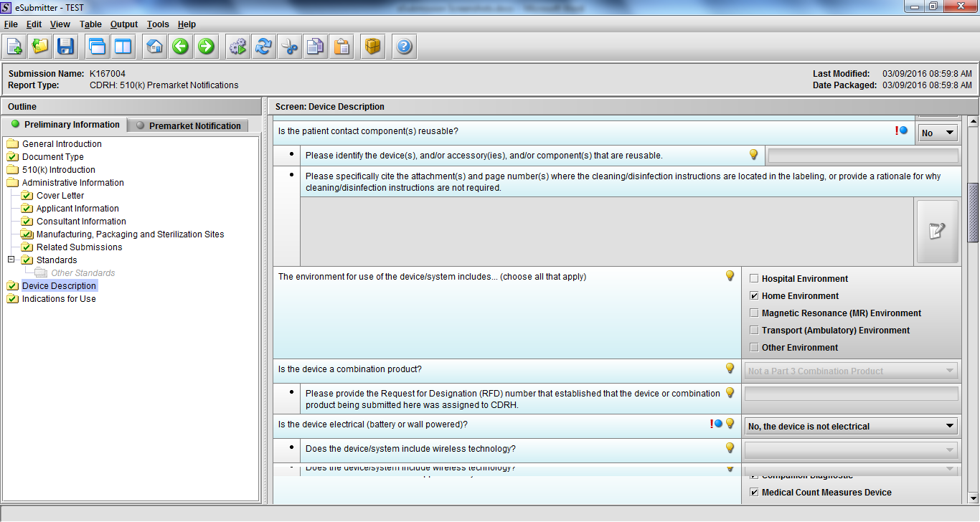This screenshot has width=980, height=522.
Task: Click the scissors cut icon
Action: coord(289,47)
